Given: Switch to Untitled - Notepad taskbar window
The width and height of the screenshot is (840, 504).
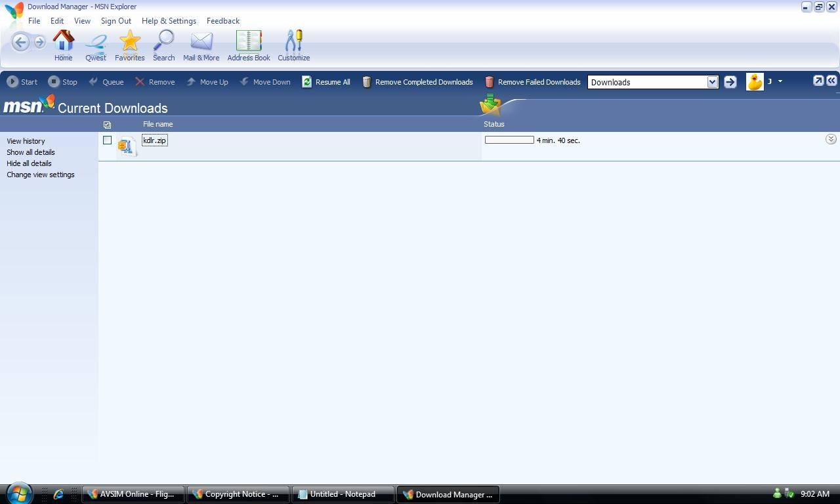Looking at the screenshot, I should pos(343,494).
